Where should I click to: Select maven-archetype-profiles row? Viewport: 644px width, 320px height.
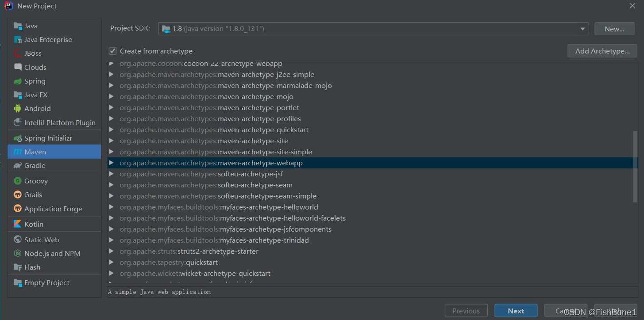(373, 119)
